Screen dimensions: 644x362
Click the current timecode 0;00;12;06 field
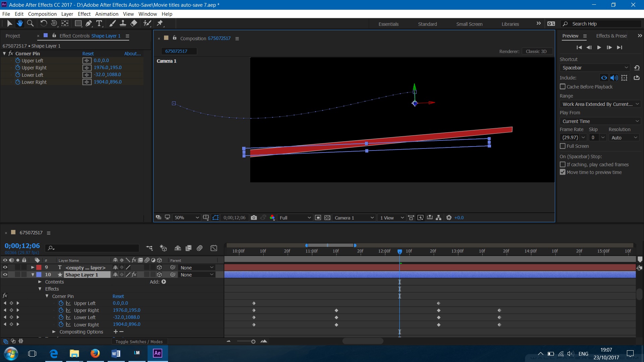pyautogui.click(x=22, y=246)
